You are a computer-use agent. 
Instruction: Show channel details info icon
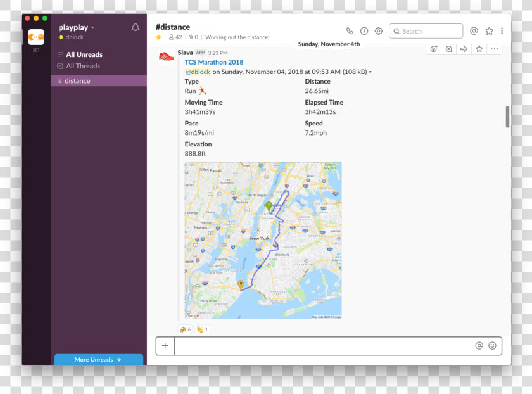(364, 31)
